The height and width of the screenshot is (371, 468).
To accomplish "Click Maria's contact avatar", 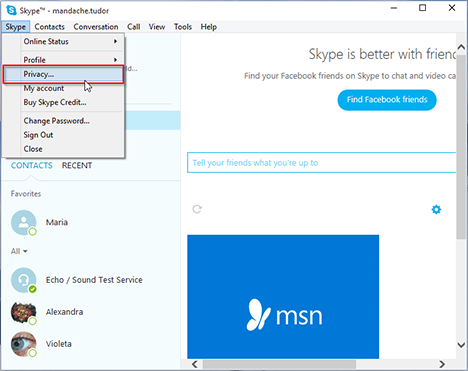I will tap(24, 222).
